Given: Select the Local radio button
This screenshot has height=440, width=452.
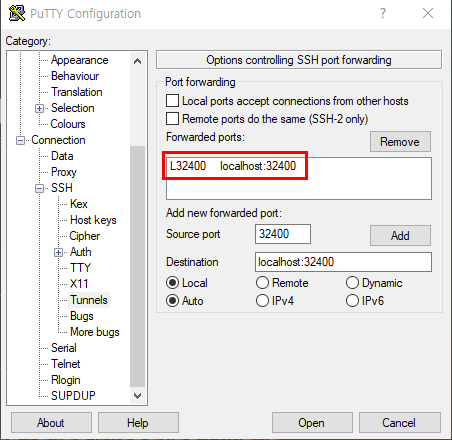Looking at the screenshot, I should point(172,283).
